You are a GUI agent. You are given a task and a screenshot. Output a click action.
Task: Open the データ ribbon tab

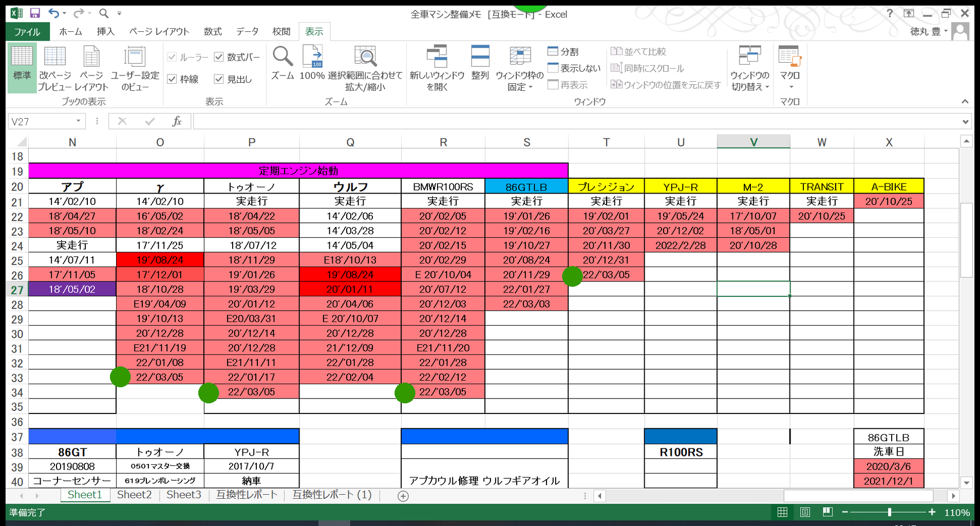(x=247, y=31)
